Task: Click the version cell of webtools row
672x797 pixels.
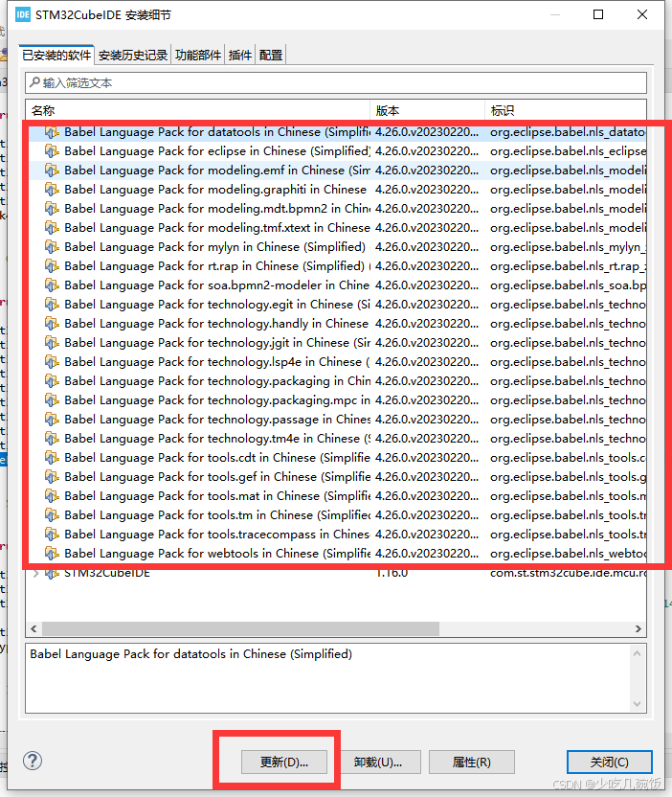Action: coord(427,554)
